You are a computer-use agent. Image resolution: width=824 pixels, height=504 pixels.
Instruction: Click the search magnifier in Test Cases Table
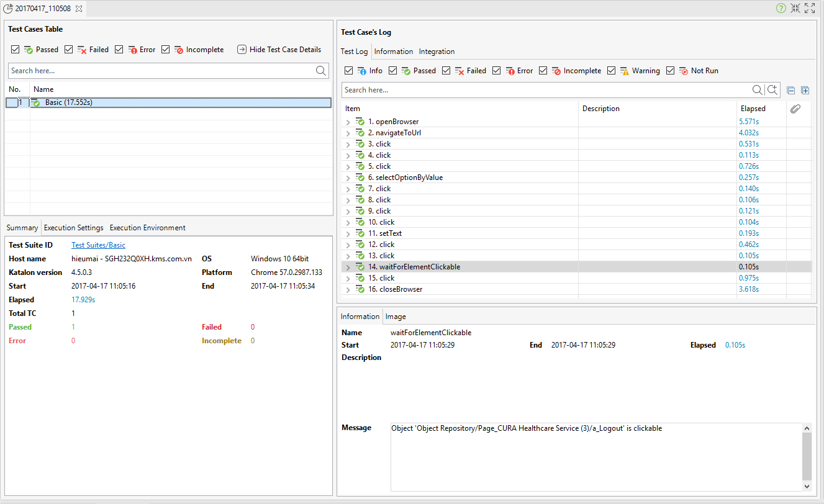(x=320, y=71)
